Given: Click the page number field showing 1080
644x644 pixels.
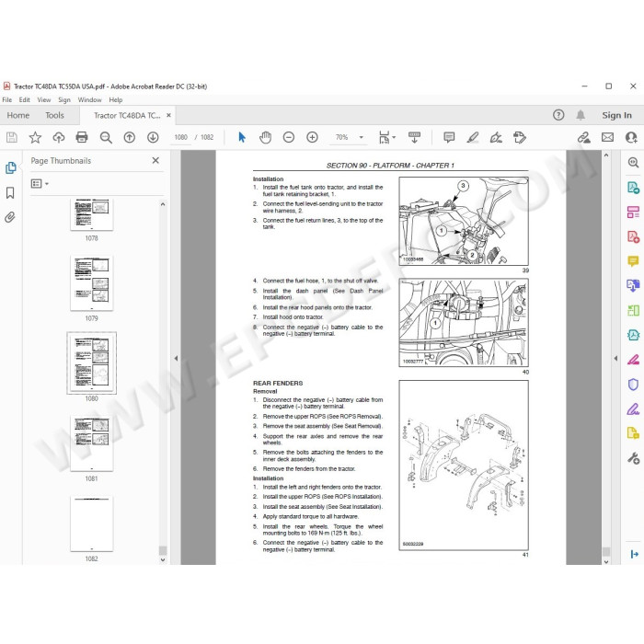Looking at the screenshot, I should click(180, 137).
